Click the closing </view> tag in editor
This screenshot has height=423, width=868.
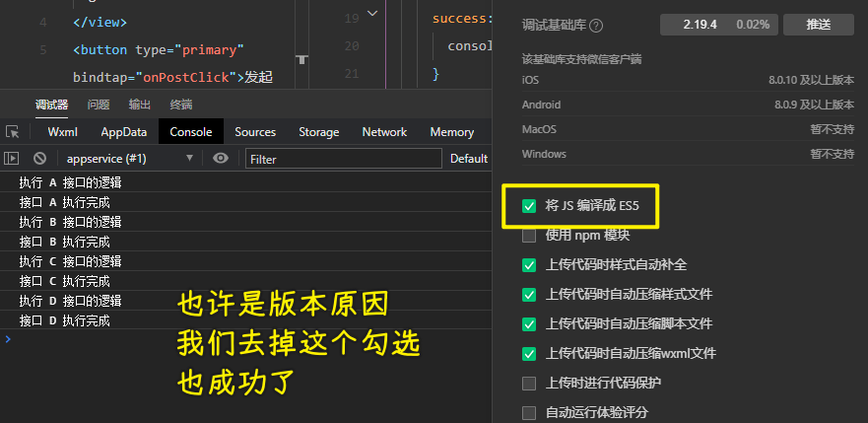click(100, 23)
